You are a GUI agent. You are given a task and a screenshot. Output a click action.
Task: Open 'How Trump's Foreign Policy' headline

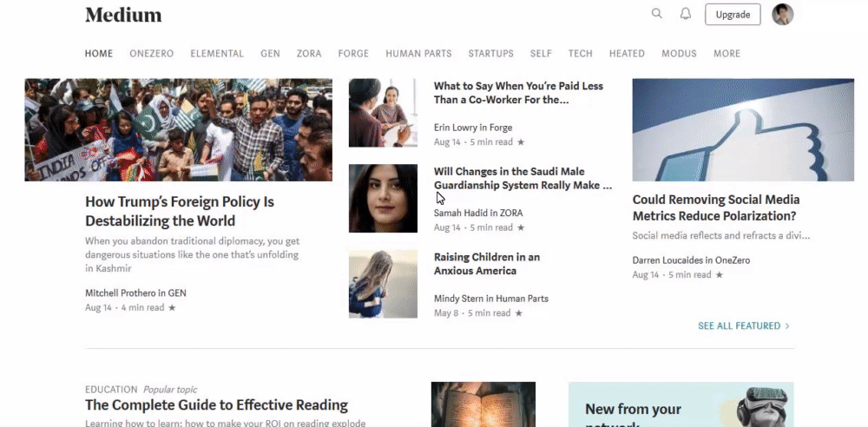180,211
